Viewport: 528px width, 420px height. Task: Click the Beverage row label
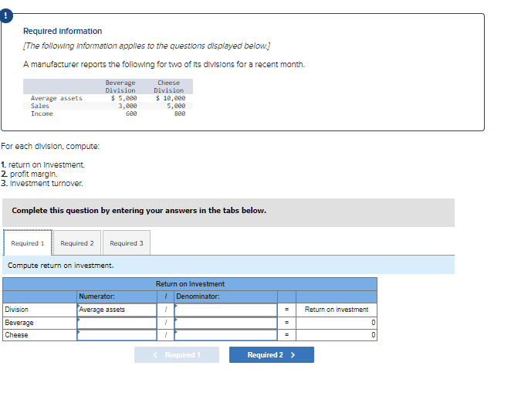pos(19,323)
